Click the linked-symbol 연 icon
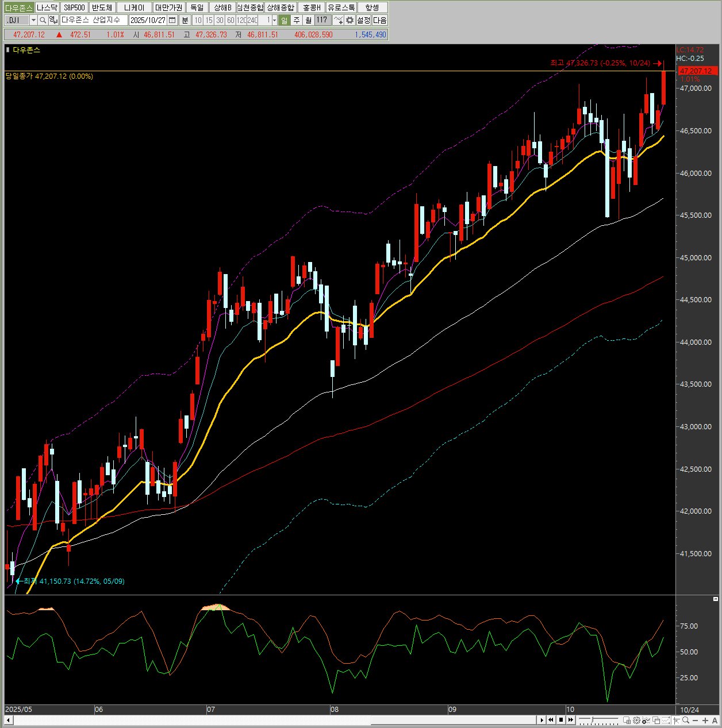The height and width of the screenshot is (728, 722). [x=53, y=20]
